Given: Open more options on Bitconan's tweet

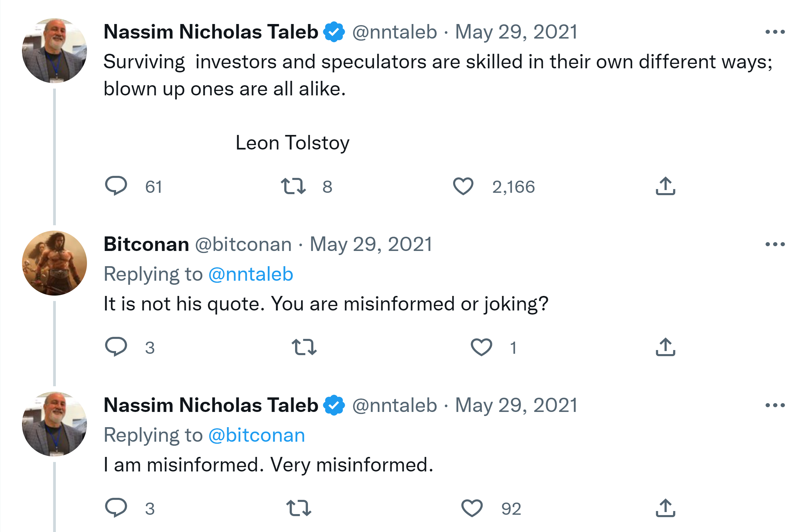Looking at the screenshot, I should pos(775,244).
